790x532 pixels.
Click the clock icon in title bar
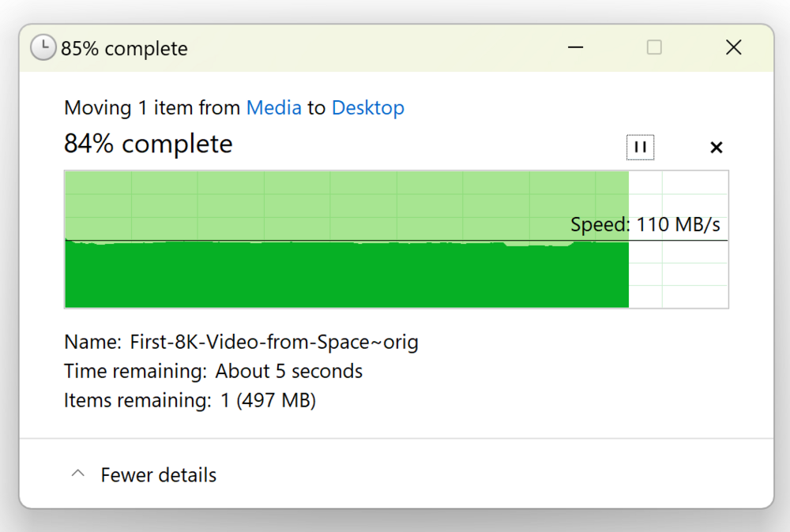point(43,47)
